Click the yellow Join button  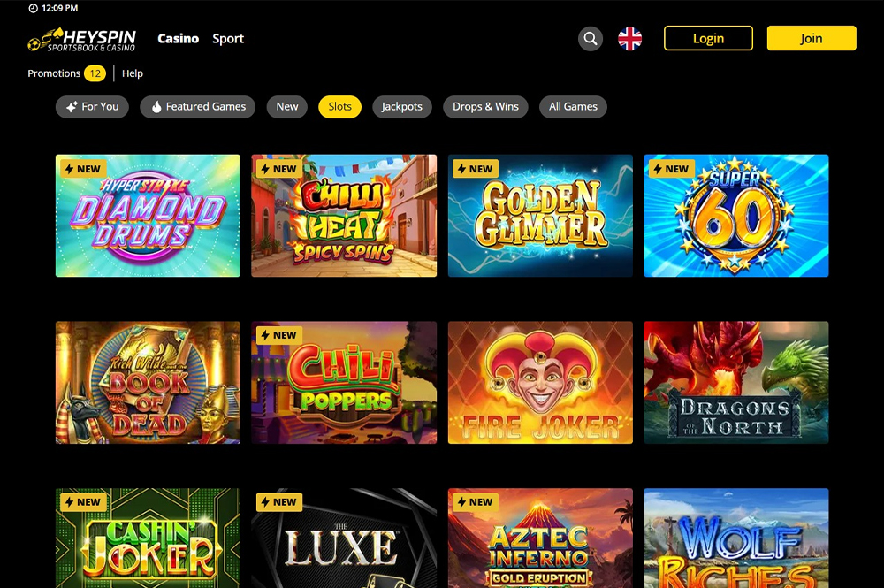(x=812, y=38)
